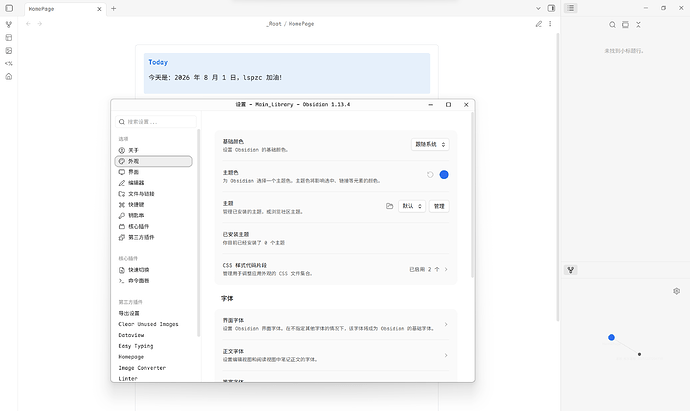Open Linter plugin settings

click(154, 378)
